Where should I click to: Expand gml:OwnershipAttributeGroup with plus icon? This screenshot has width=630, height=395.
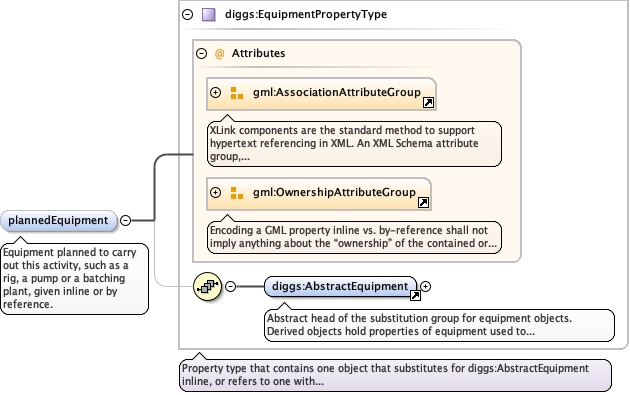coord(215,192)
